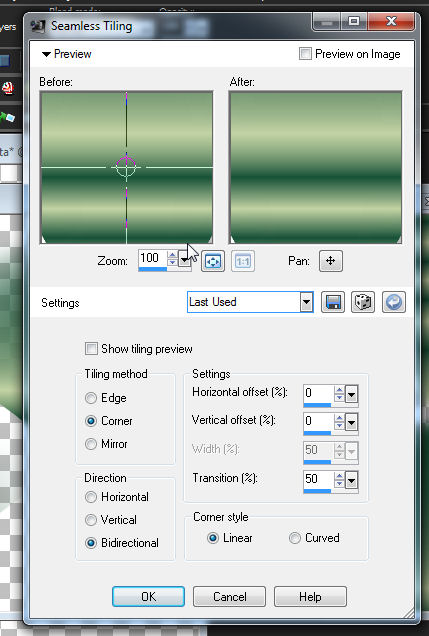The height and width of the screenshot is (636, 429).
Task: Select the Mirror tiling method
Action: (x=91, y=444)
